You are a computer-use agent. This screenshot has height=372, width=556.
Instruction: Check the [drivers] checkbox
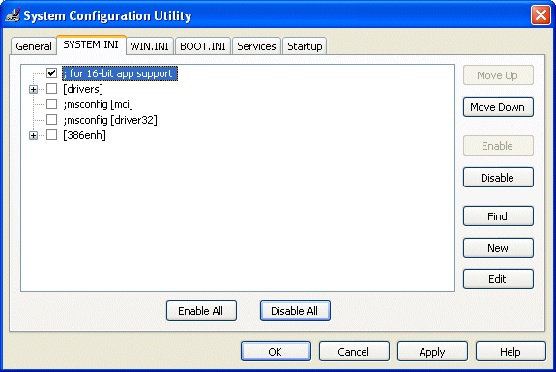(x=51, y=89)
